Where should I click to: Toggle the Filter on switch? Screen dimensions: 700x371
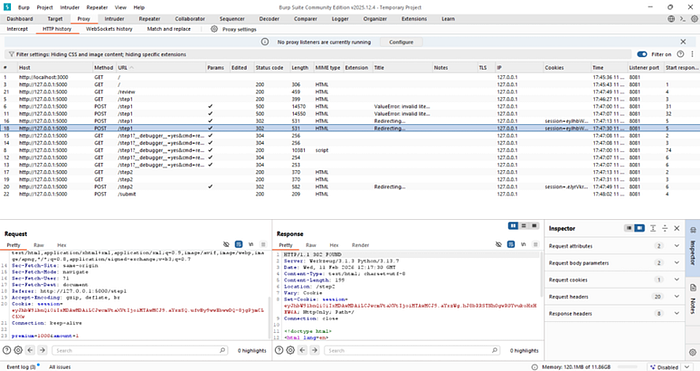pyautogui.click(x=642, y=54)
